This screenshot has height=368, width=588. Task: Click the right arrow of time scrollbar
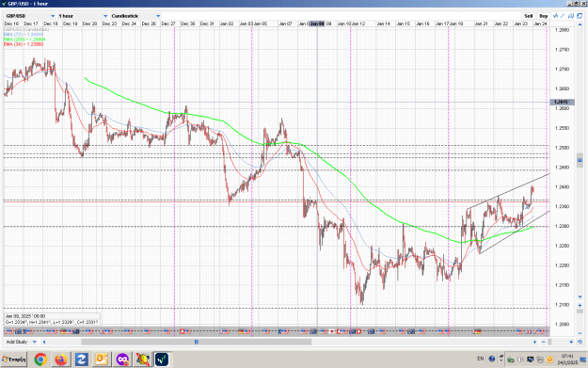coord(534,342)
